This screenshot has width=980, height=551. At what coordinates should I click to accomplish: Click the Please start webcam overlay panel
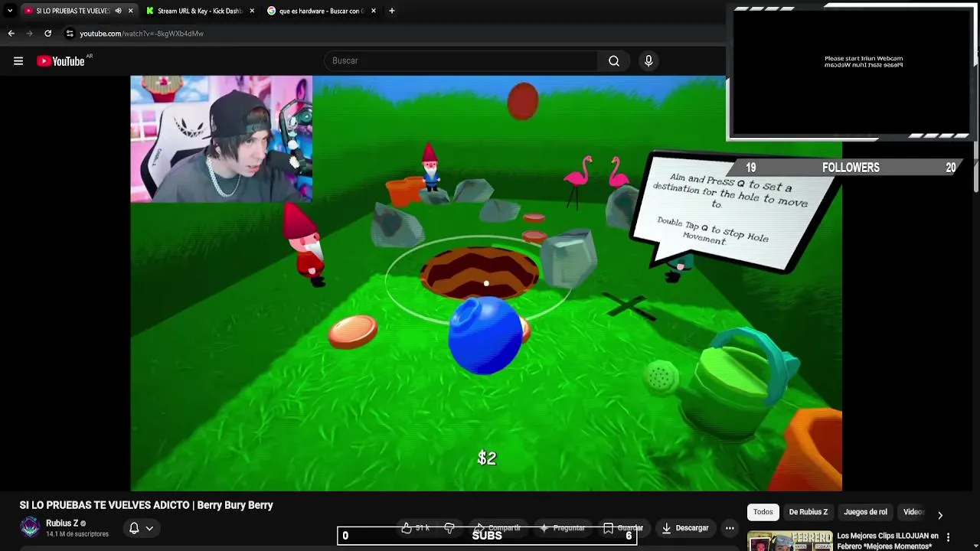851,73
